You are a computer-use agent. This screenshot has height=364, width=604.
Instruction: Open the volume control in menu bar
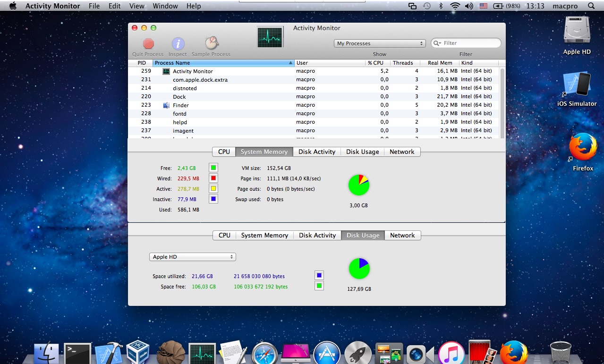click(x=469, y=6)
